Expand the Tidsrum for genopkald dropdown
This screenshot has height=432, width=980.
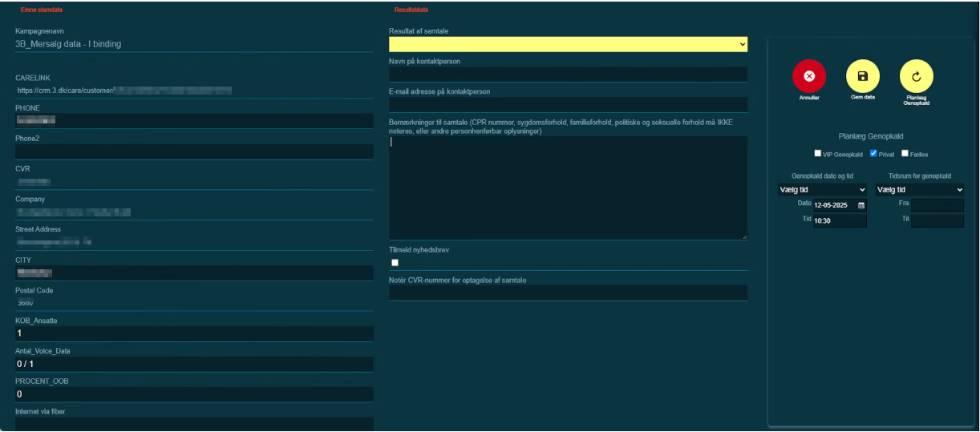(919, 190)
